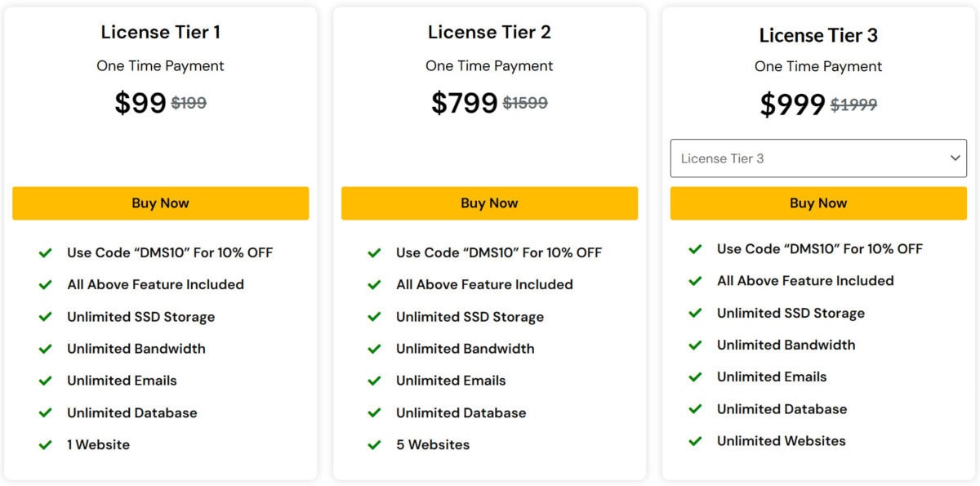Click the checkmark beside "Unlimited Emails" in Tier 1
The image size is (980, 486).
pos(46,381)
